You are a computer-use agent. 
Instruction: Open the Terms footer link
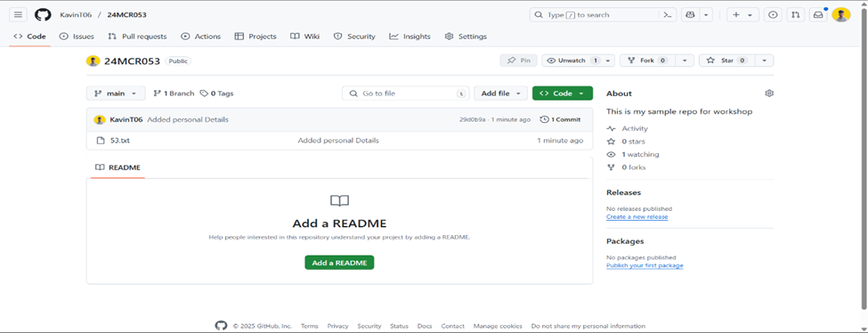coord(310,327)
